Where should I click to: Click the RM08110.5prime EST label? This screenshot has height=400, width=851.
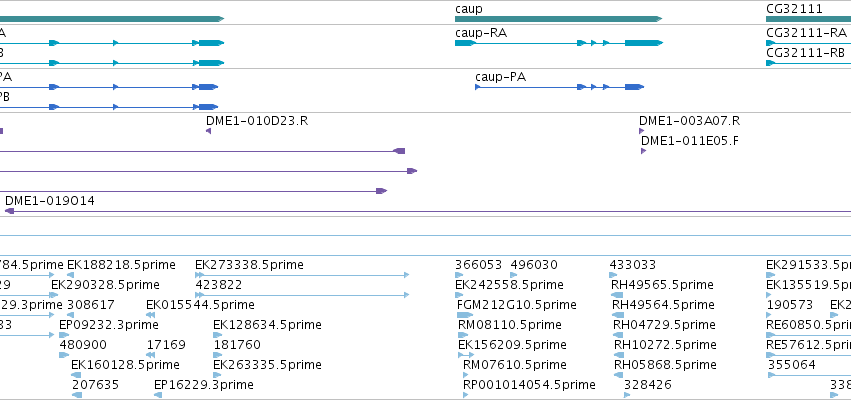(x=510, y=325)
